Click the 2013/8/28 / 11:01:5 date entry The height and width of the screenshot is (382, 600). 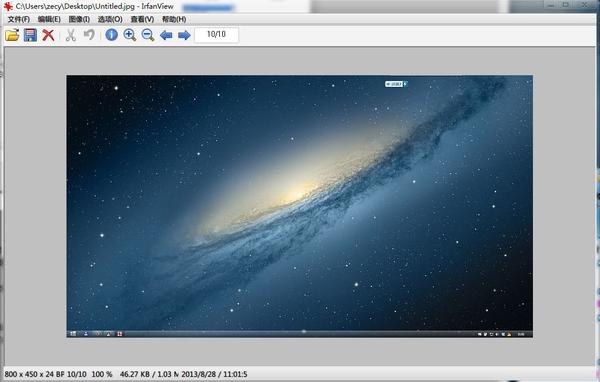(x=214, y=374)
